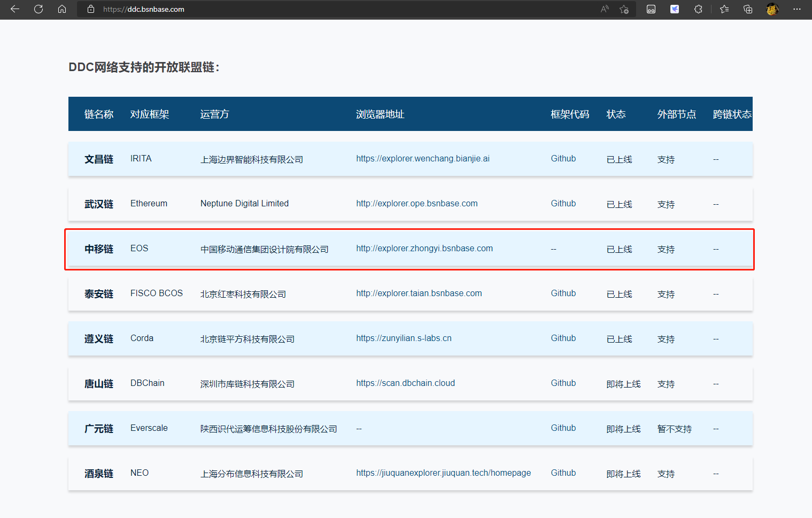812x518 pixels.
Task: Open Github link for 武汉链
Action: click(563, 204)
